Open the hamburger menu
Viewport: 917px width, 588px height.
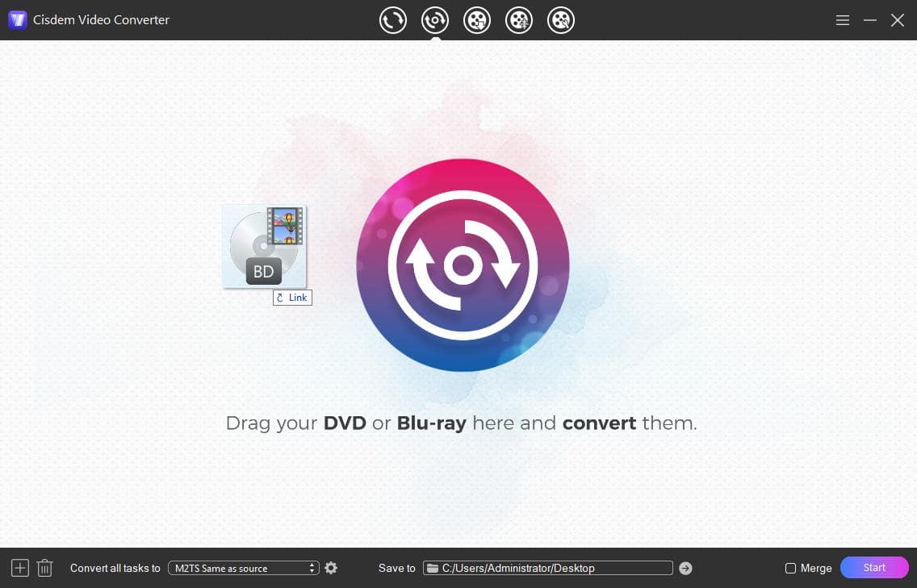[842, 20]
